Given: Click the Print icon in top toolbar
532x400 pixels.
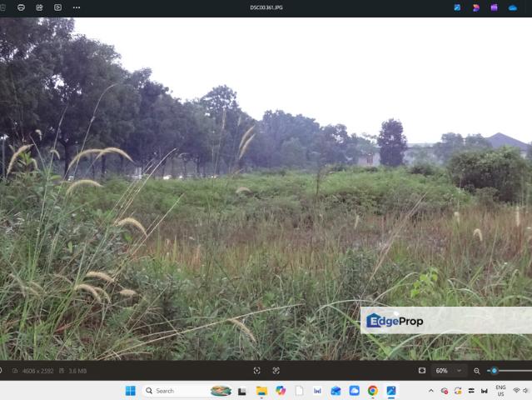Looking at the screenshot, I should tap(21, 7).
